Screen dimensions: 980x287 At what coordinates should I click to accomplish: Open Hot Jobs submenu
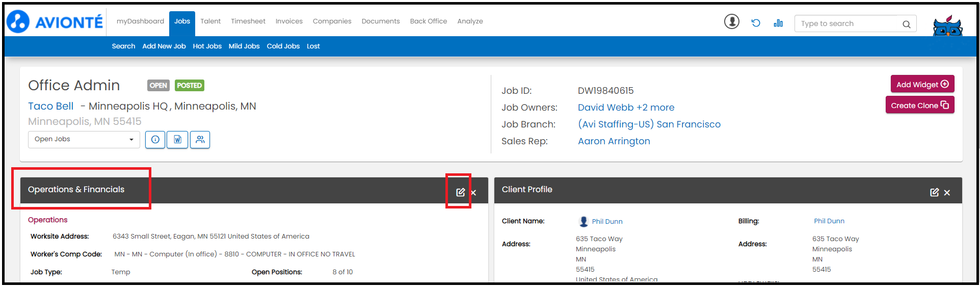pyautogui.click(x=207, y=46)
